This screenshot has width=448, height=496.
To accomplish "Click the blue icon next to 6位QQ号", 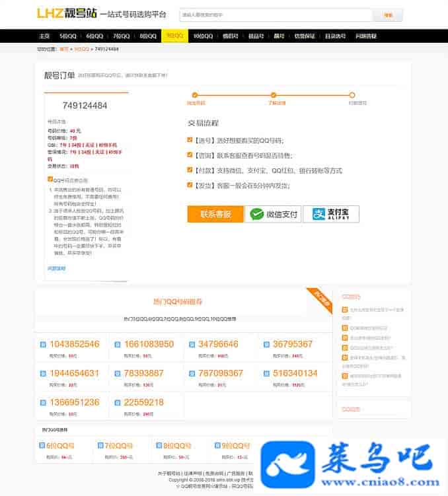I will (42, 445).
